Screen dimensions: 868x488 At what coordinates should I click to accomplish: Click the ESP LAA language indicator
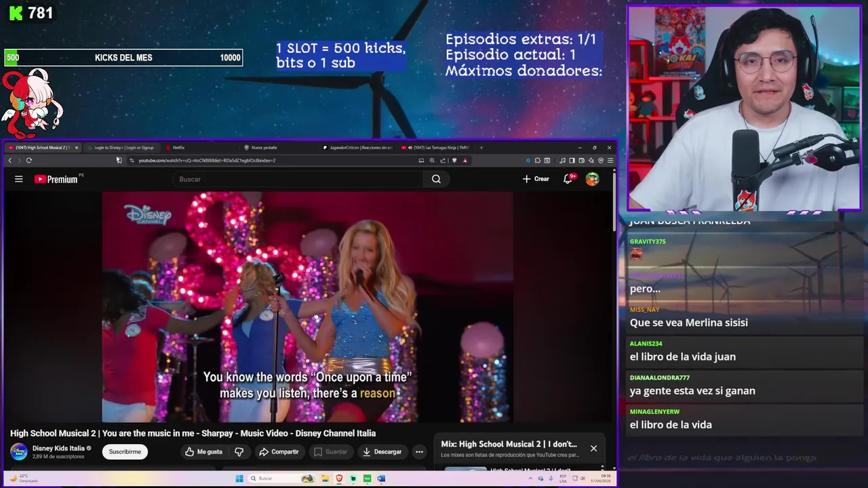[563, 479]
